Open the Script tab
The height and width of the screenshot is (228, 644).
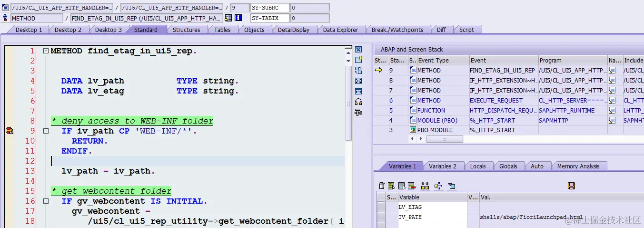pos(466,30)
